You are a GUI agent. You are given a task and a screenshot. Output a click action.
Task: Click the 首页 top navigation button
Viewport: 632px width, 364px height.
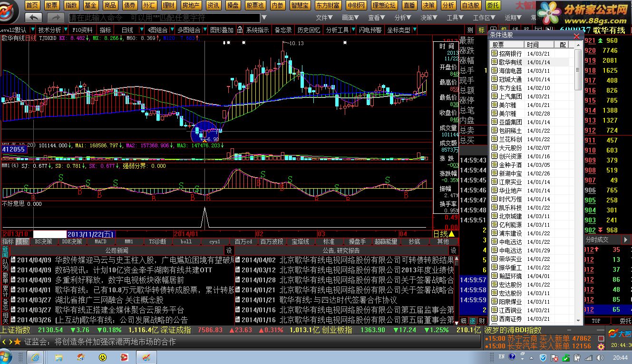(x=32, y=5)
